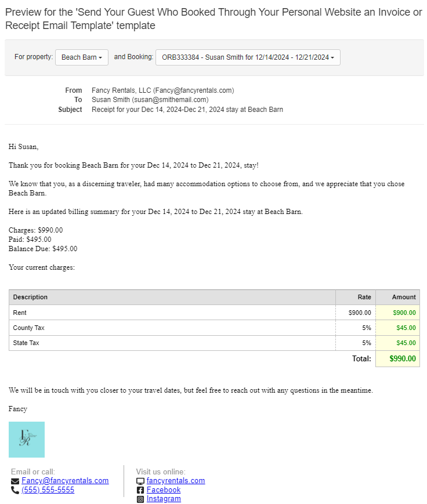Expand the booking ORB333384 dropdown
427x504 pixels.
pyautogui.click(x=248, y=57)
